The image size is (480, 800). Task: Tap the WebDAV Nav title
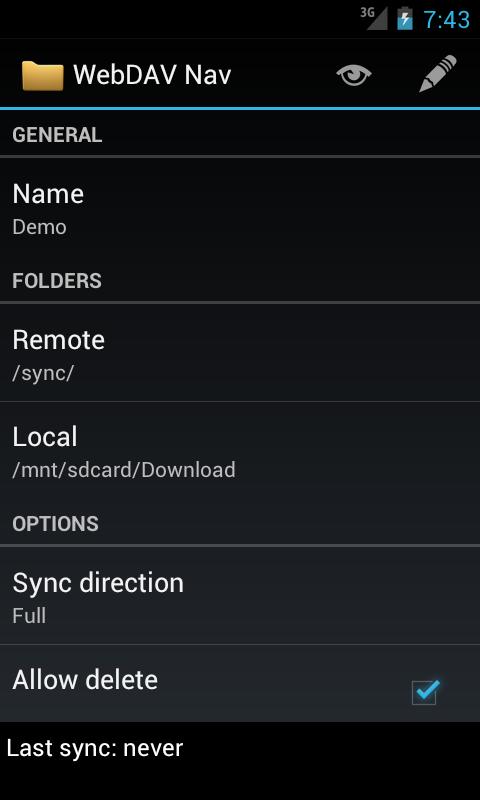152,75
